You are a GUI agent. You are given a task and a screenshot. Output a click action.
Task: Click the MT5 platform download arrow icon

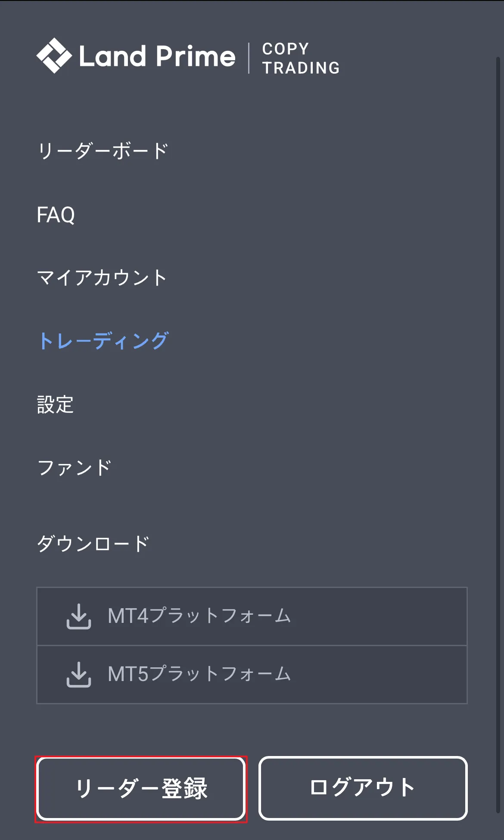pyautogui.click(x=79, y=675)
